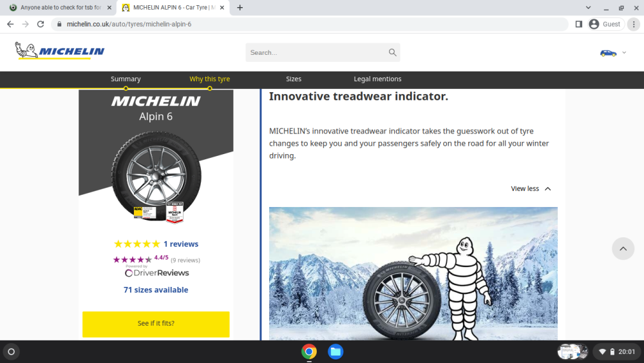Viewport: 644px width, 363px height.
Task: Click the yellow five-star rating
Action: coord(137,244)
